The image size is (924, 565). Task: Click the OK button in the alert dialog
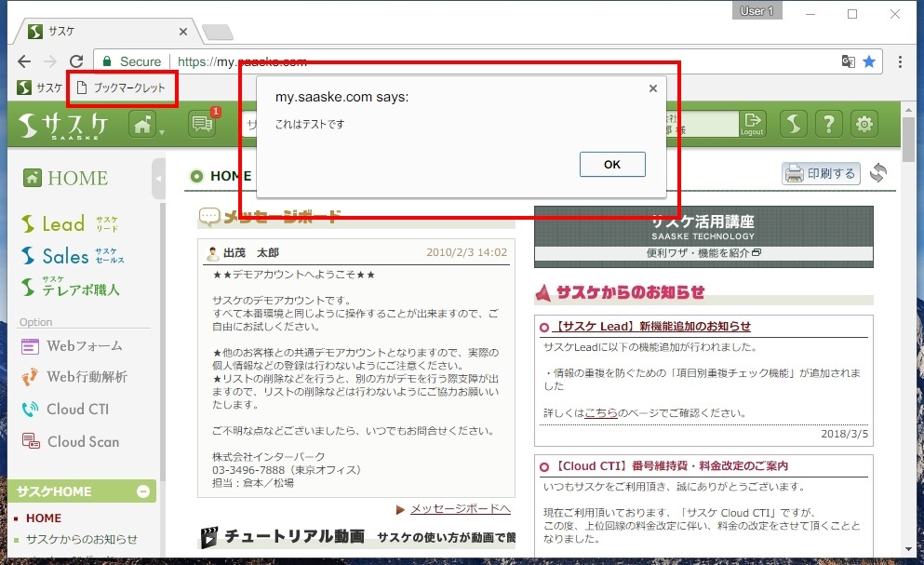pyautogui.click(x=611, y=165)
